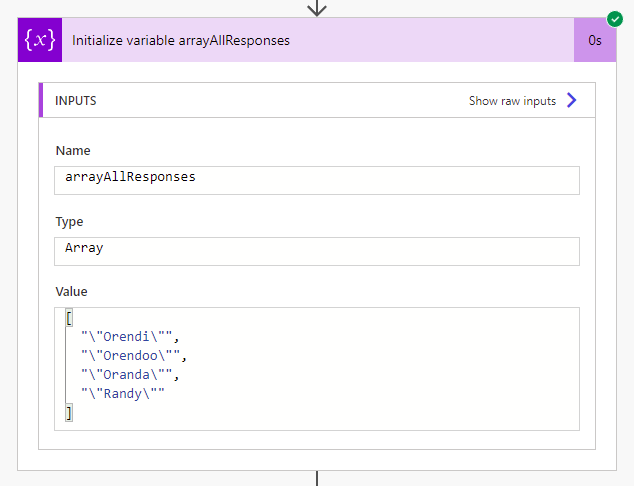Click the Randy entry in the array
The image size is (634, 486).
tap(123, 393)
